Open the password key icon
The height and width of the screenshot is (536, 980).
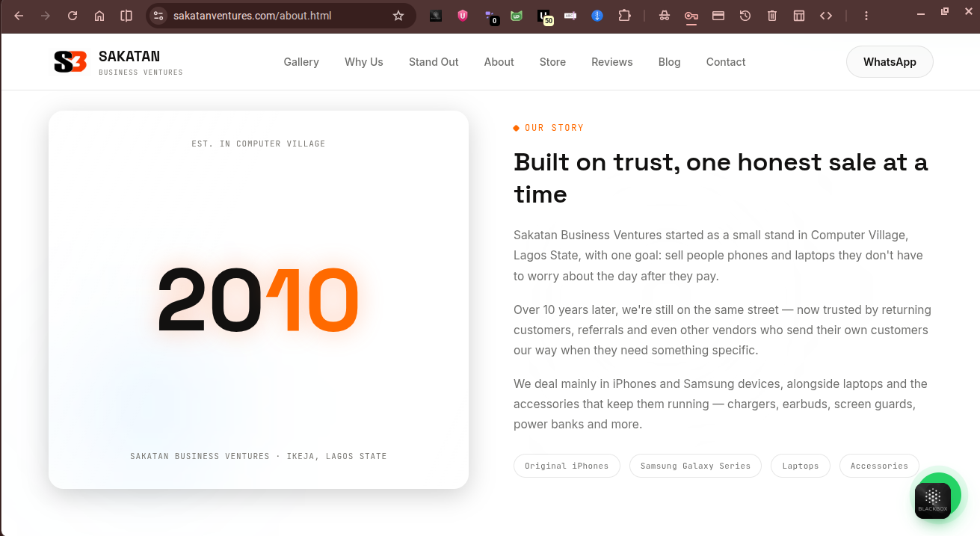tap(691, 16)
